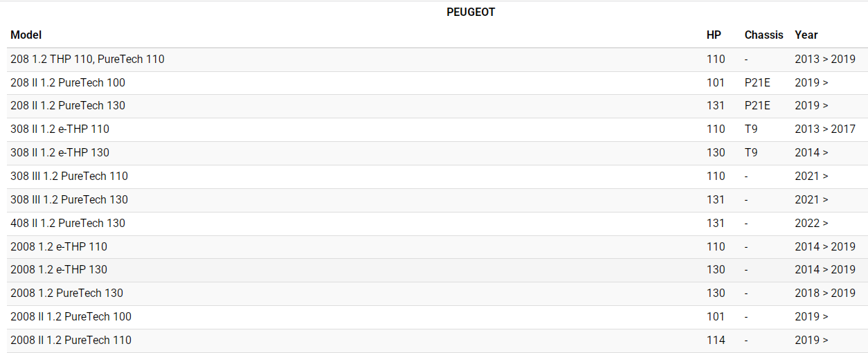Select the 208 1.2 THP 110, PureTech 110 row
This screenshot has height=353, width=868.
click(x=87, y=59)
